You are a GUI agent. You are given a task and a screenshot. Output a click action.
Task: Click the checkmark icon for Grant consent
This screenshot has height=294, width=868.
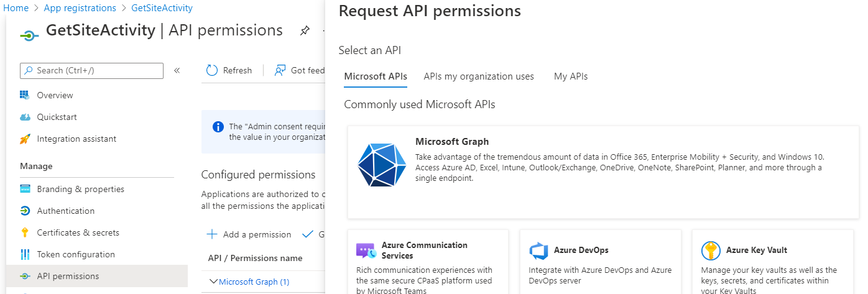click(307, 234)
